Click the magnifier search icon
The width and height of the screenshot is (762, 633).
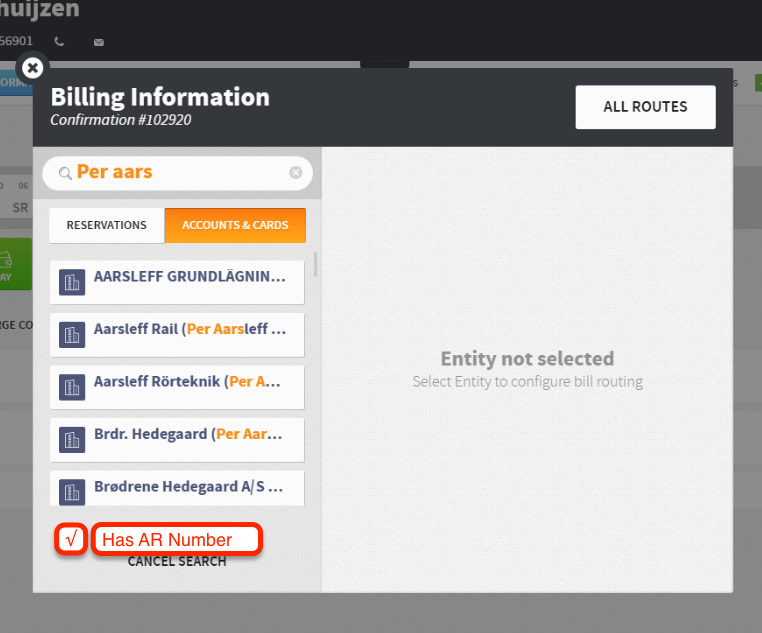coord(65,173)
